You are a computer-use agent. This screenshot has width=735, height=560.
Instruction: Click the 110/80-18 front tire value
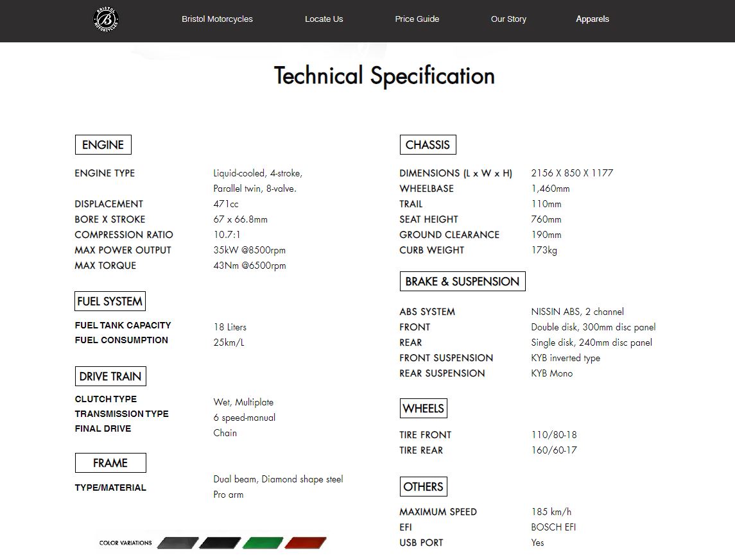[x=554, y=435]
